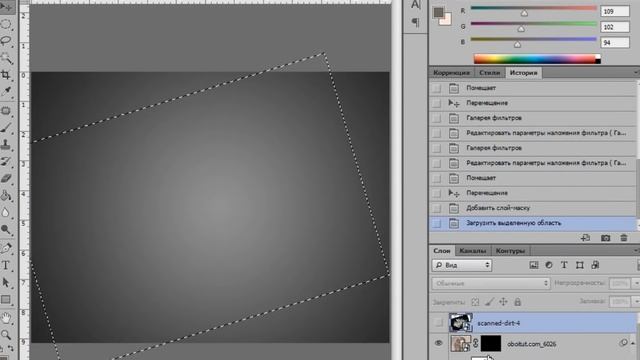Switch to the Слои tab
Image resolution: width=640 pixels, height=360 pixels.
pos(442,251)
